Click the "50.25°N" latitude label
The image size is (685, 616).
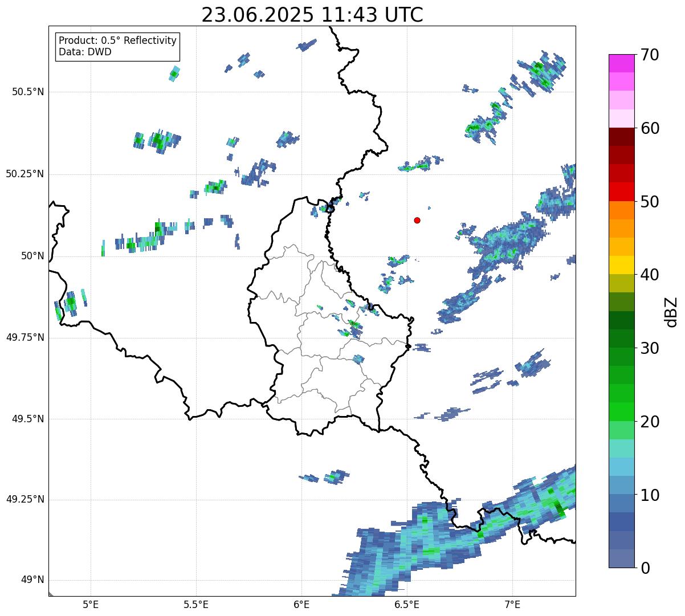coord(25,174)
